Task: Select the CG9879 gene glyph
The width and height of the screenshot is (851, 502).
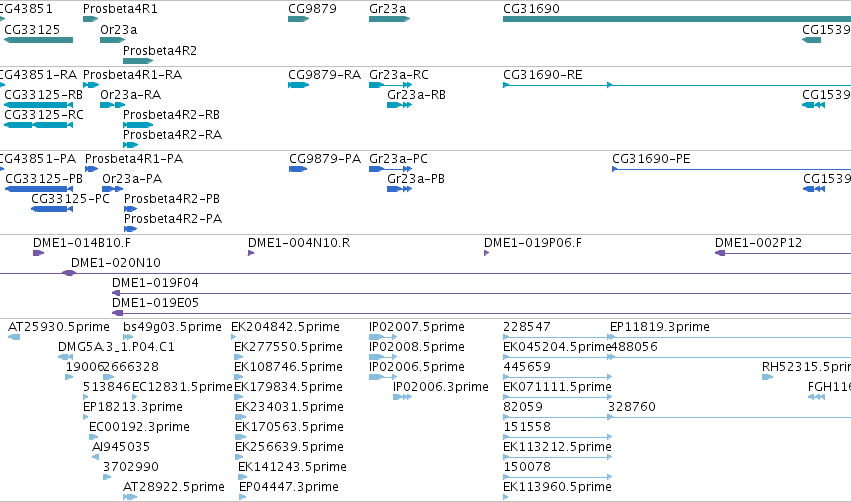Action: click(x=299, y=19)
